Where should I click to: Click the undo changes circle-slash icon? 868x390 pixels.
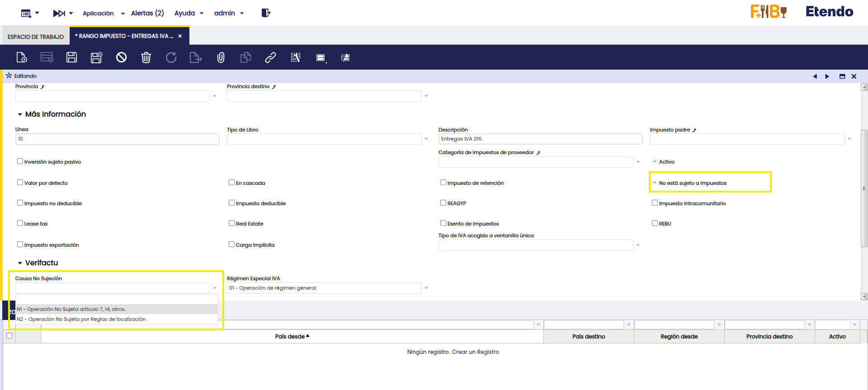(121, 57)
